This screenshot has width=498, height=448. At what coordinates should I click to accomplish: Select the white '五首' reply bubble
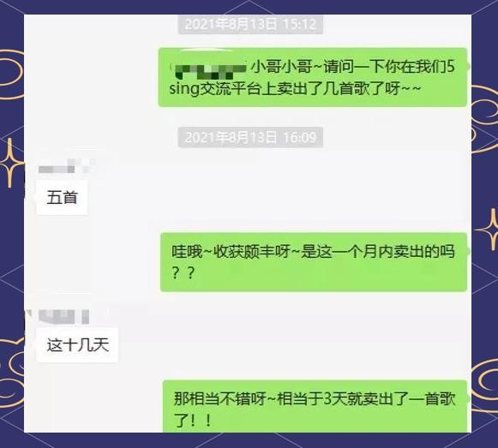point(62,198)
